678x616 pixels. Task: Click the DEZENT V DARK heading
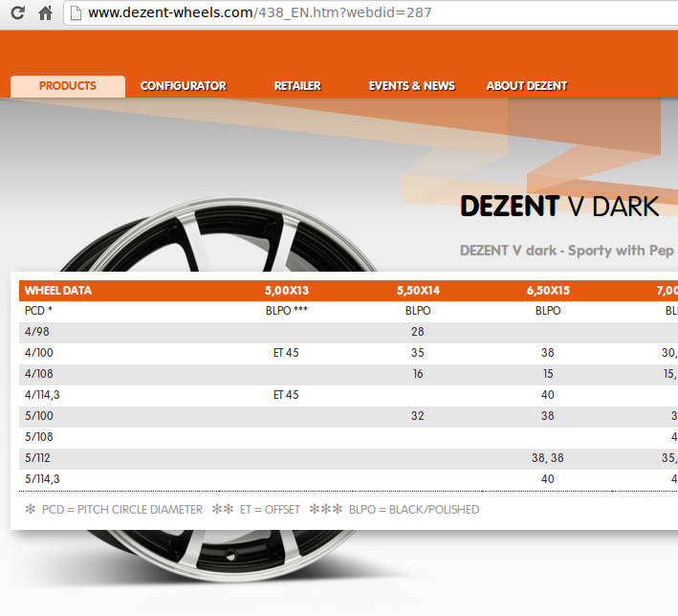click(559, 206)
